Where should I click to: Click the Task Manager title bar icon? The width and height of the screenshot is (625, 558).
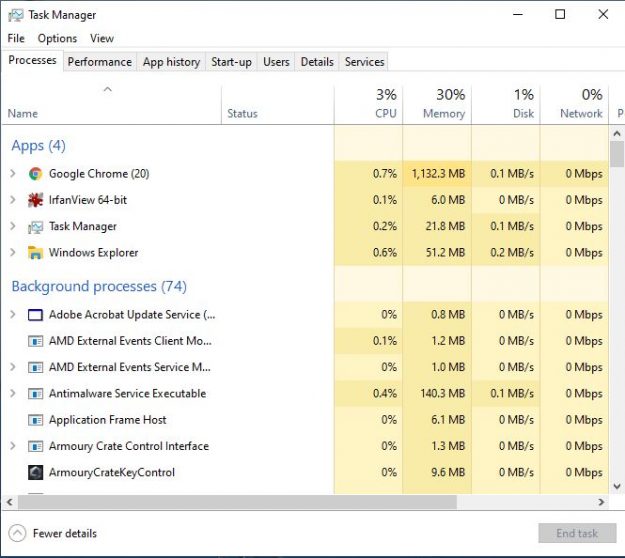click(16, 15)
